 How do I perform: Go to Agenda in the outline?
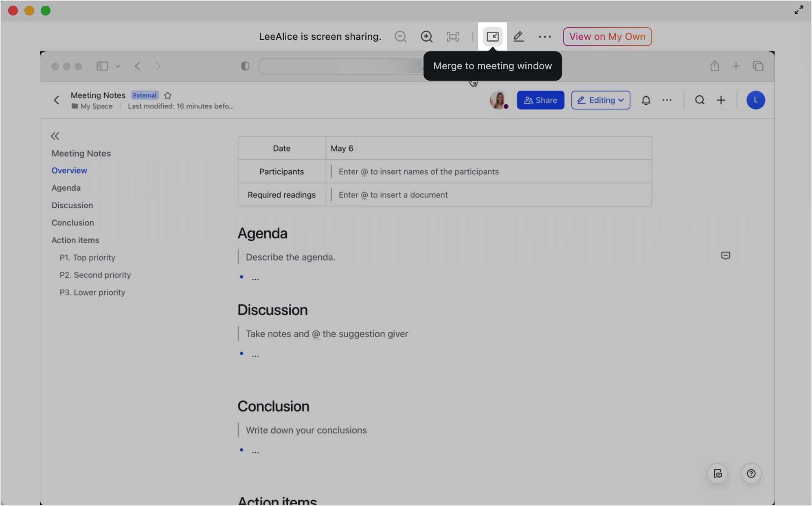pos(66,188)
